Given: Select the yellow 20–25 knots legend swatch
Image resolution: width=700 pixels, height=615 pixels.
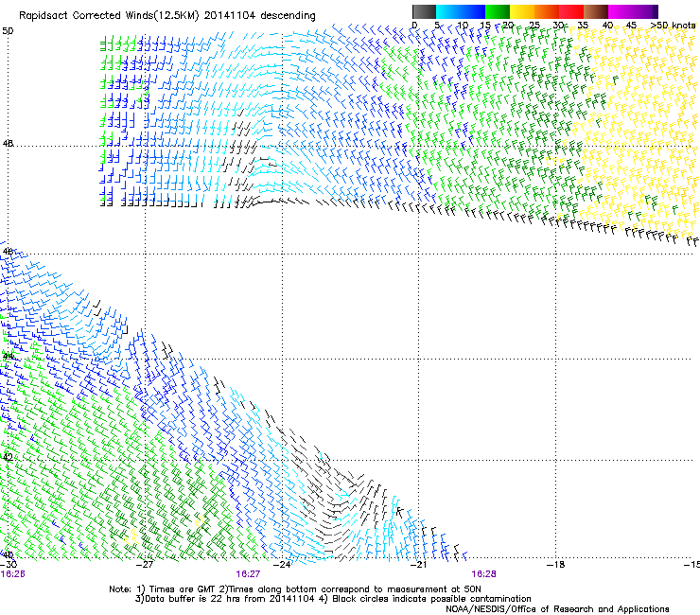Looking at the screenshot, I should (522, 11).
